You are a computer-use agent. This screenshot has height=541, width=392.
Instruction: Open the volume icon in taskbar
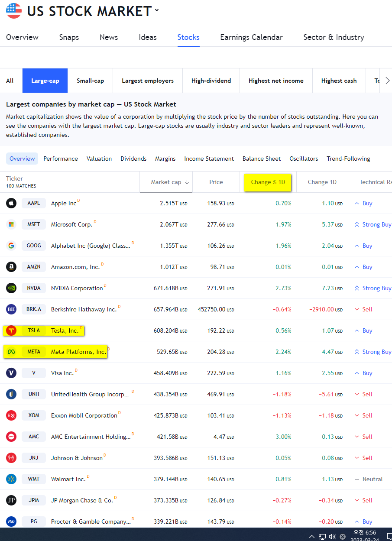332,537
